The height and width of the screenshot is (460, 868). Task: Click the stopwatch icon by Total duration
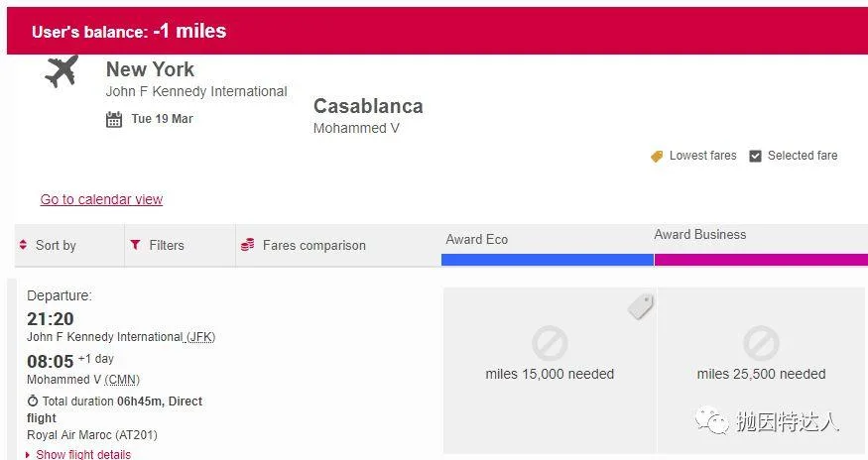point(33,402)
